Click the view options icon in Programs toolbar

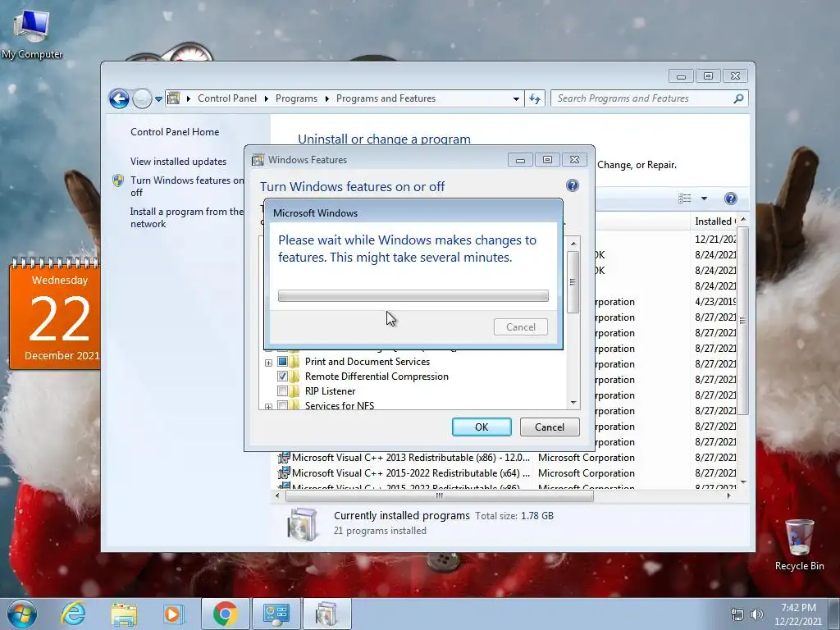(685, 199)
